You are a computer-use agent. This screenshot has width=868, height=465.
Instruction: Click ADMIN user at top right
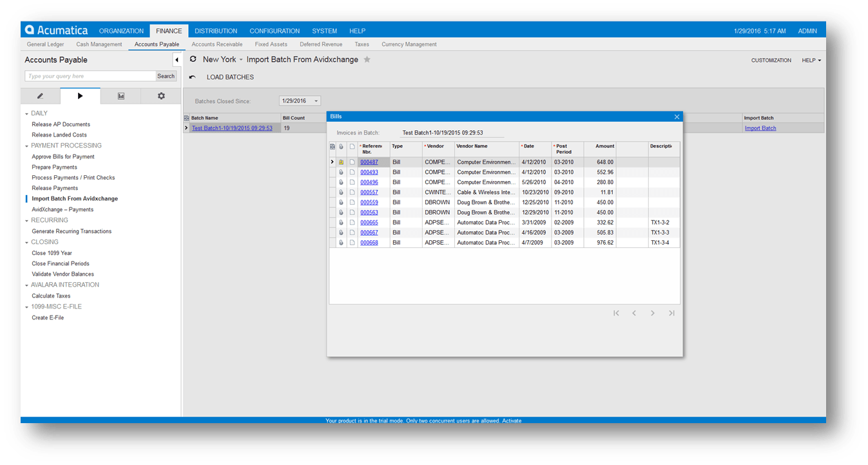coord(807,31)
